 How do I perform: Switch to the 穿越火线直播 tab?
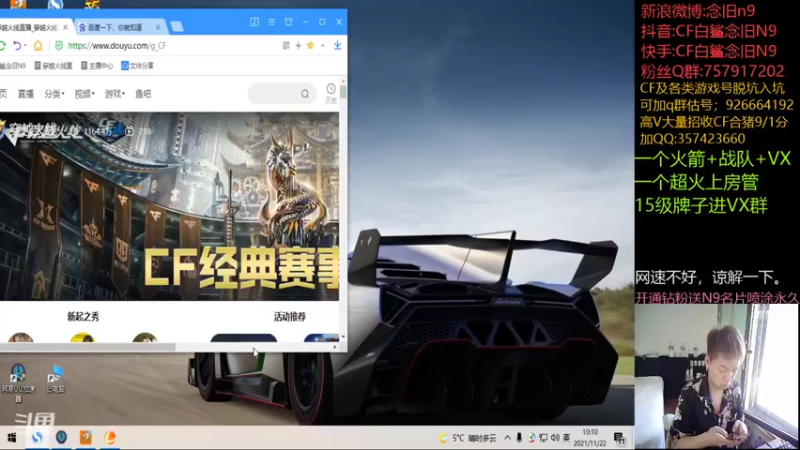coord(31,27)
